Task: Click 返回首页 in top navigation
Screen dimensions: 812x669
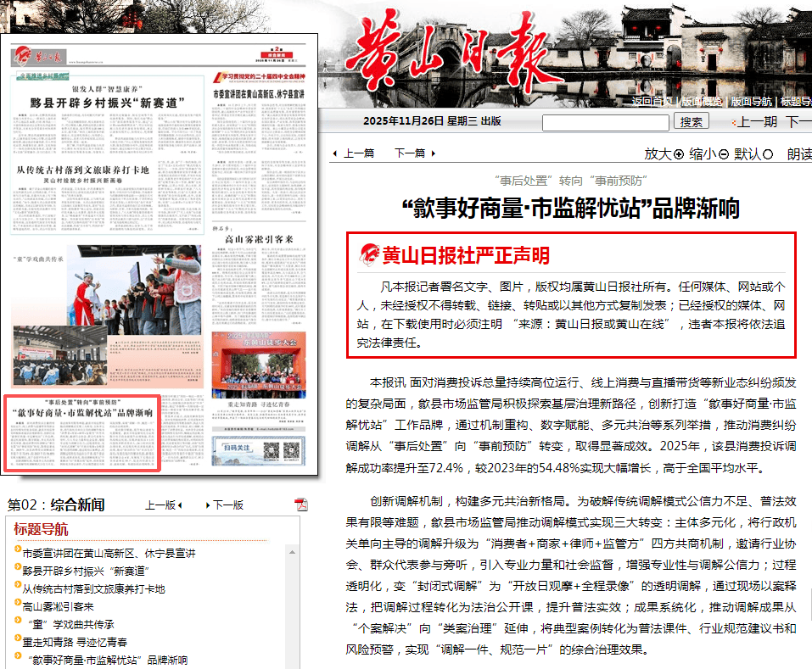Action: (x=652, y=102)
